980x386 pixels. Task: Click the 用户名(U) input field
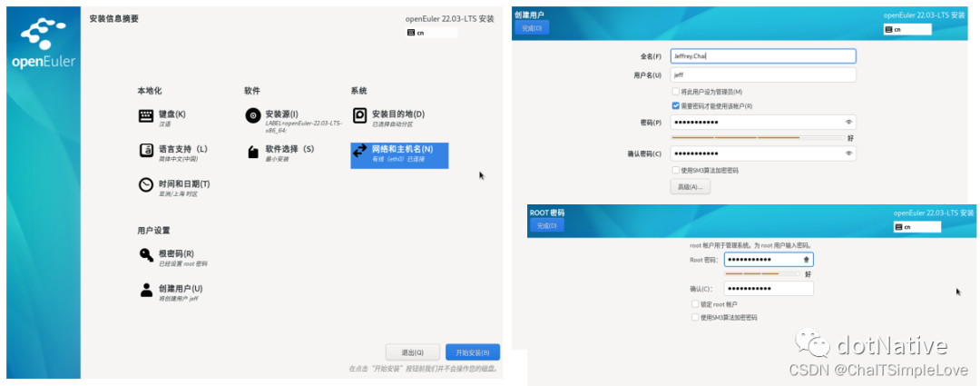point(763,74)
